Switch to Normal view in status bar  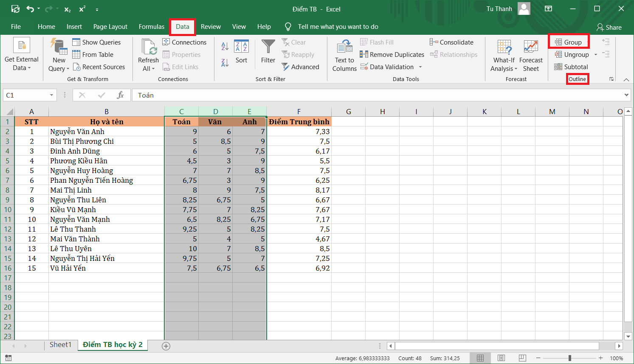pyautogui.click(x=480, y=358)
